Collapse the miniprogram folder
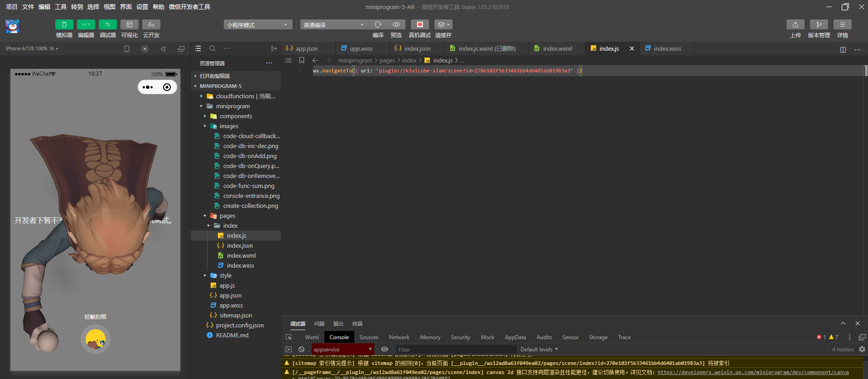 [236, 106]
